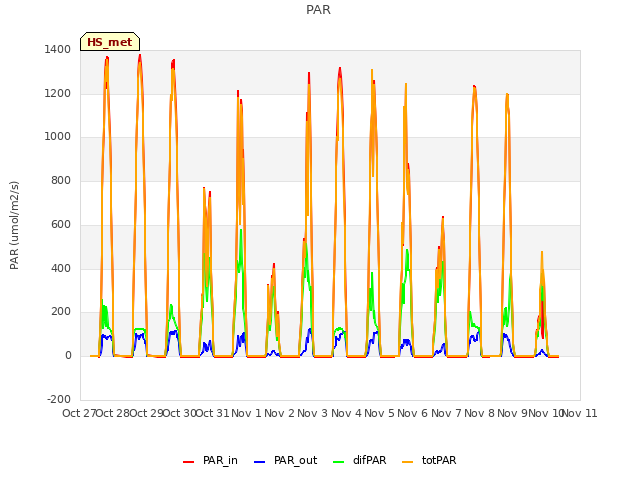Click the blue PAR_out legend swatch
Screen dimensions: 640x480
260,462
